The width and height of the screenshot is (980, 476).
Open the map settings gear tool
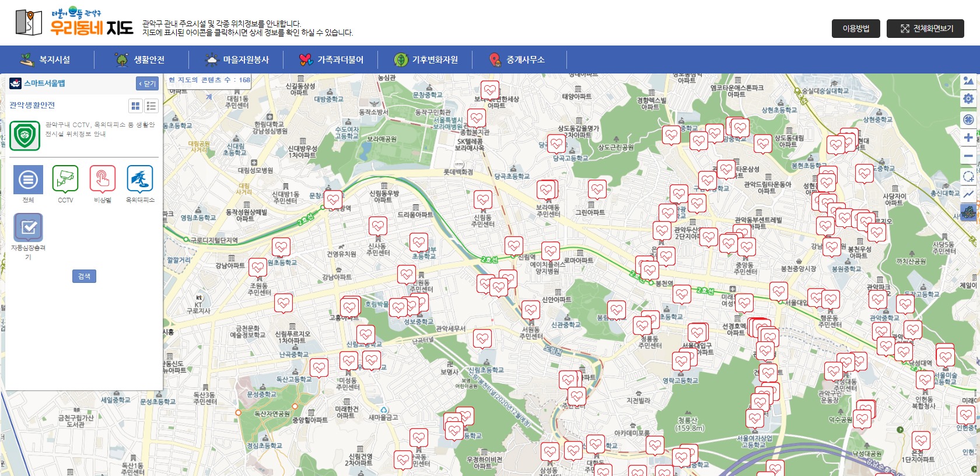coord(968,99)
